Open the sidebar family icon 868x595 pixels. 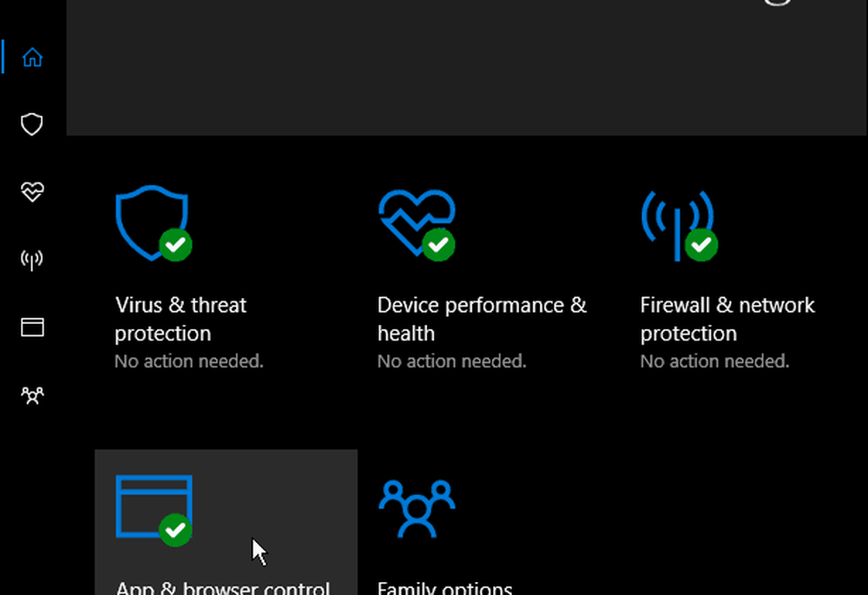point(32,396)
